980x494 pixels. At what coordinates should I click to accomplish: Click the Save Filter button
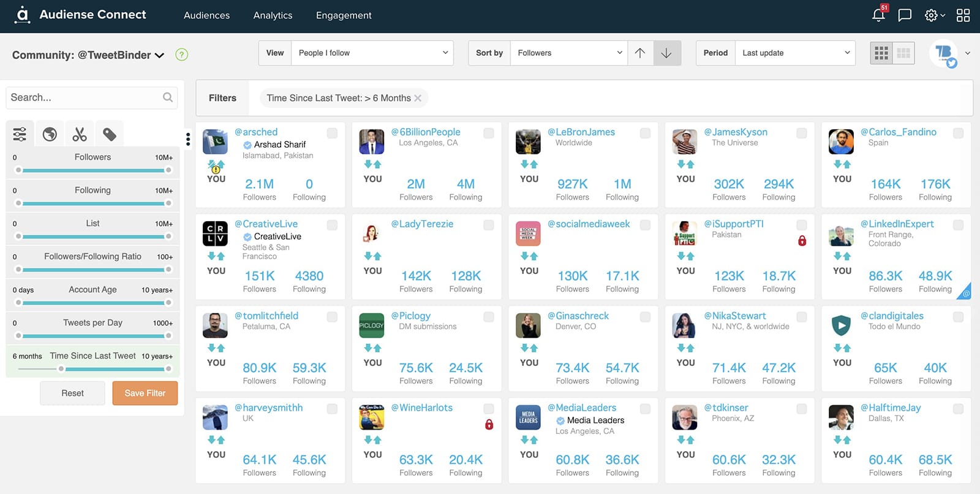[x=145, y=393]
